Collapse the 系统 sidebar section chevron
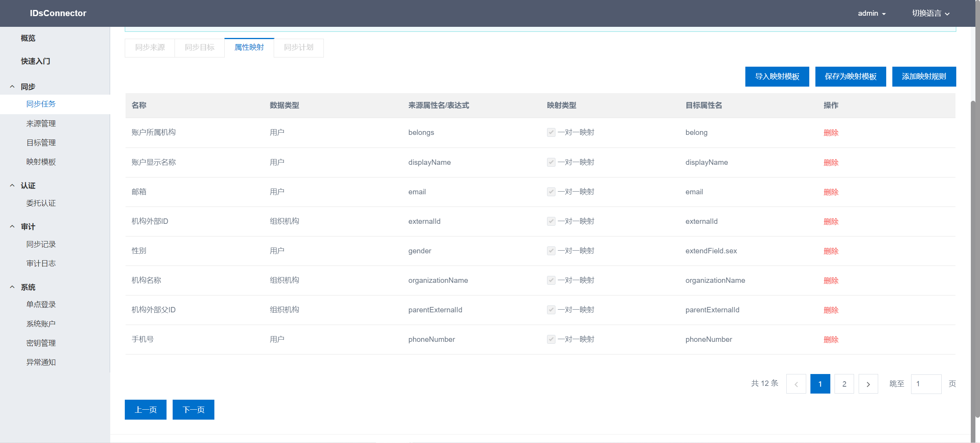The height and width of the screenshot is (443, 980). click(x=12, y=287)
